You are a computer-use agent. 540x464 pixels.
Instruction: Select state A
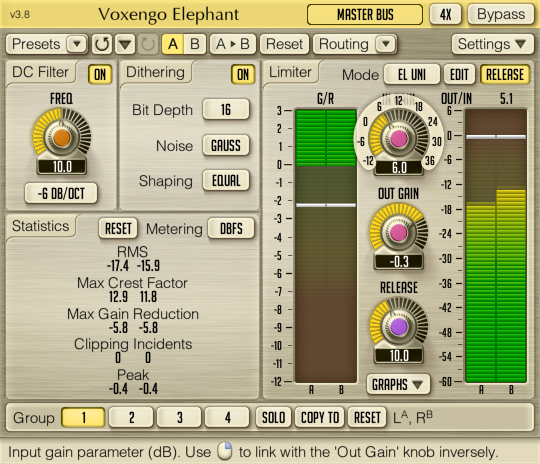[173, 44]
